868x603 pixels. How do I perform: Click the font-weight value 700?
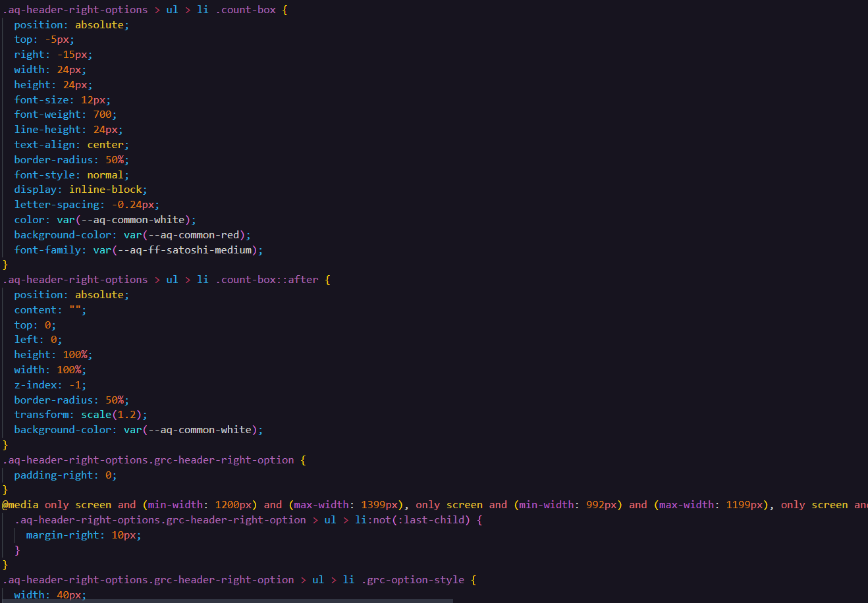(x=102, y=115)
